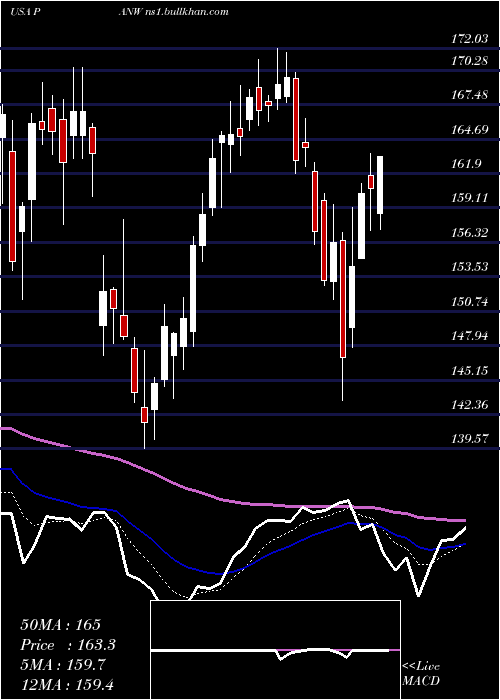The image size is (500, 700).
Task: Click the 12MA : 159.4 readout
Action: click(67, 684)
